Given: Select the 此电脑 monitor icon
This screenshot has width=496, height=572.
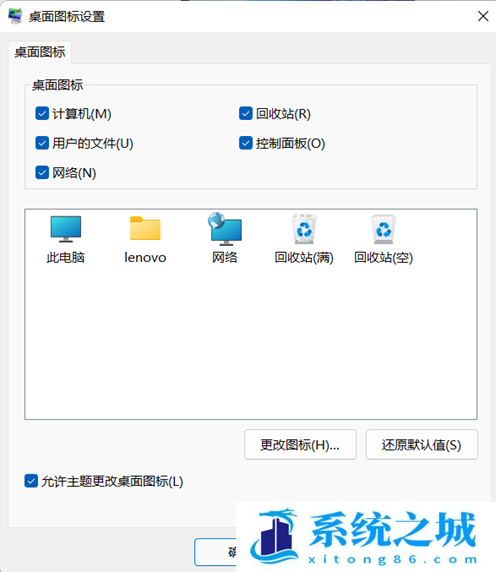Looking at the screenshot, I should (x=66, y=229).
